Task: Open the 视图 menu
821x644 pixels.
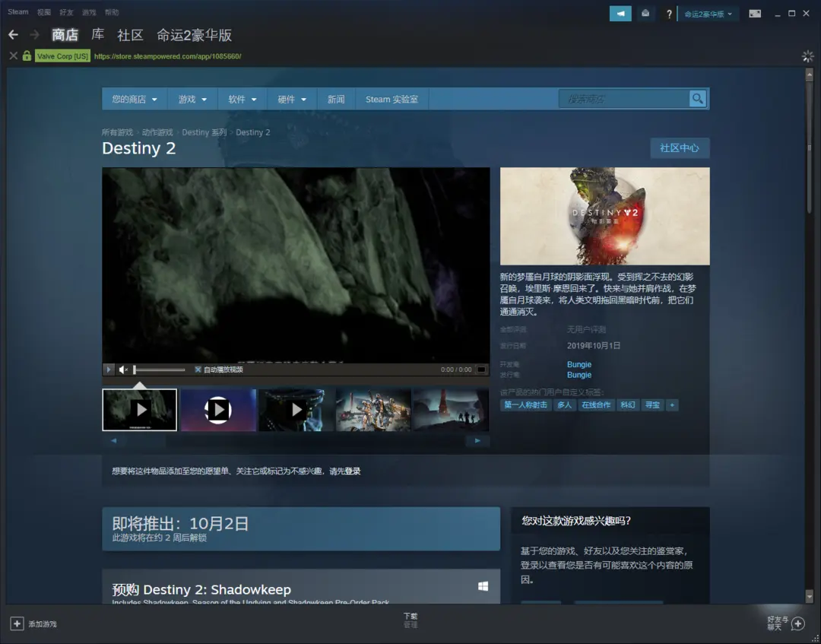Action: pyautogui.click(x=44, y=12)
